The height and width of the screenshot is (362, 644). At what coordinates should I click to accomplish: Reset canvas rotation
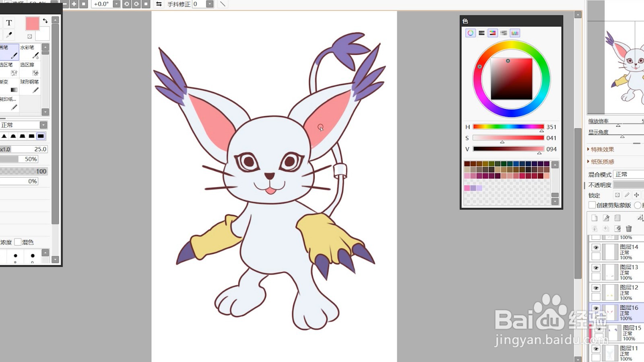(x=146, y=4)
